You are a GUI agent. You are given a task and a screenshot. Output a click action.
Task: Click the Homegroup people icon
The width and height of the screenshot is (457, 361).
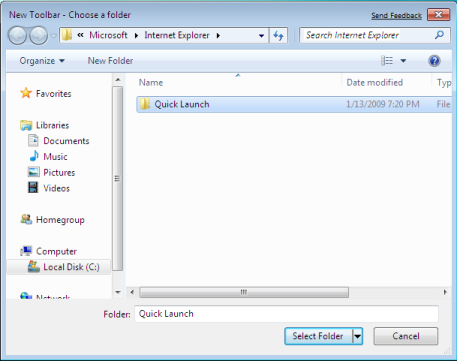[26, 219]
